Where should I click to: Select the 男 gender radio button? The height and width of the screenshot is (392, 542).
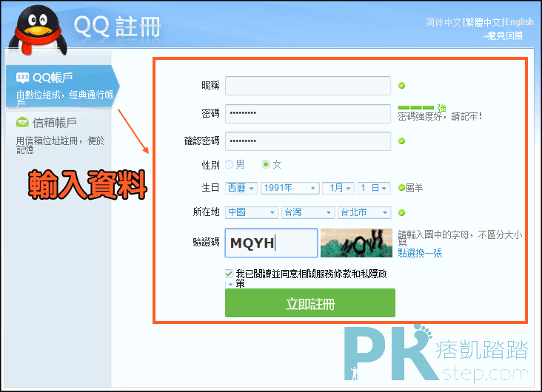[229, 164]
